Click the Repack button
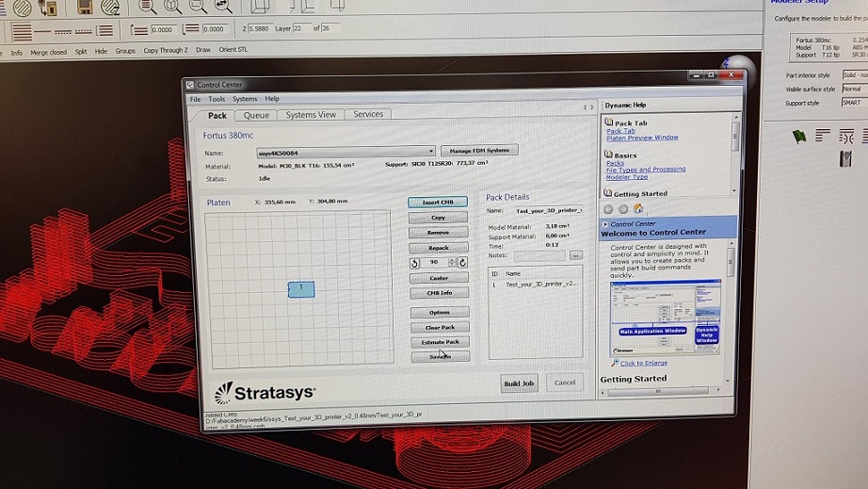The height and width of the screenshot is (489, 868). tap(439, 248)
